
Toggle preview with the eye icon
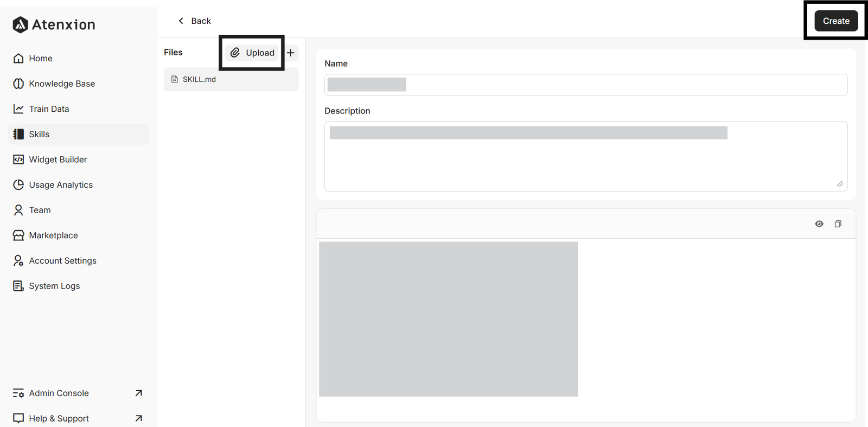(819, 224)
